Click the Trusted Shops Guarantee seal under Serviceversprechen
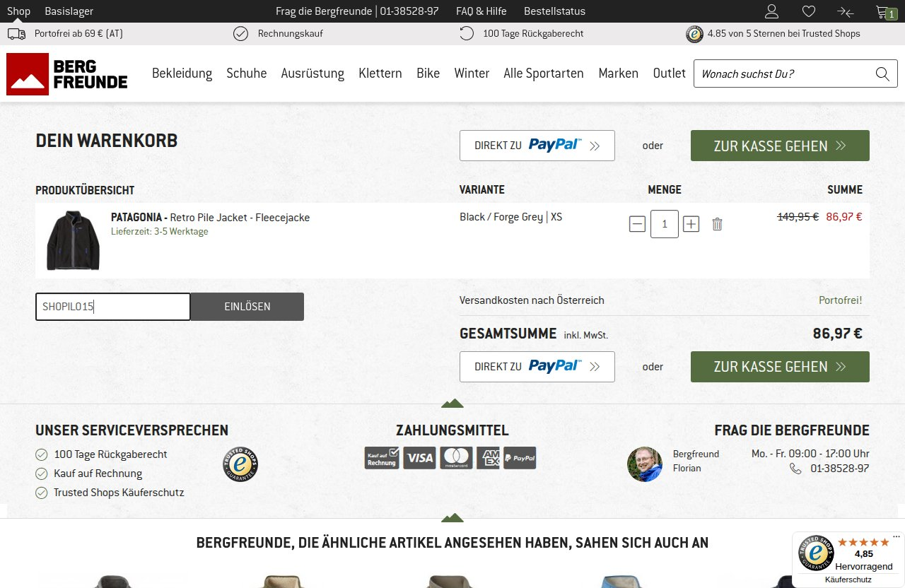This screenshot has width=905, height=588. pos(240,464)
